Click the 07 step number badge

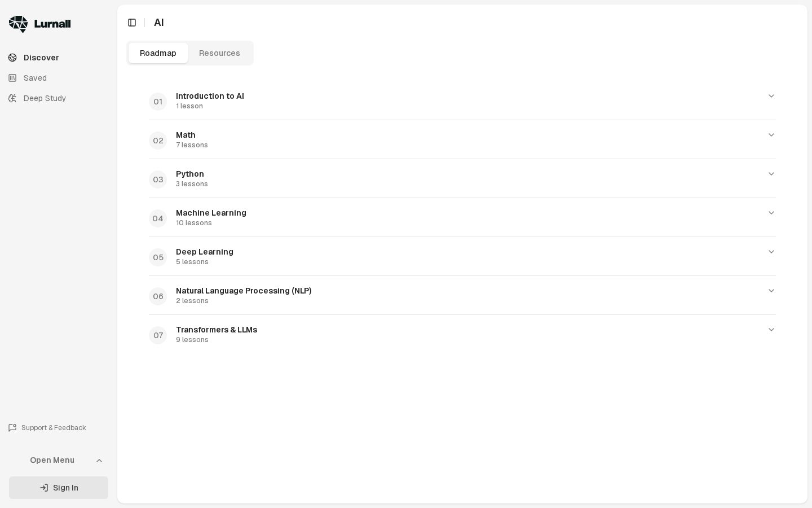(x=158, y=335)
